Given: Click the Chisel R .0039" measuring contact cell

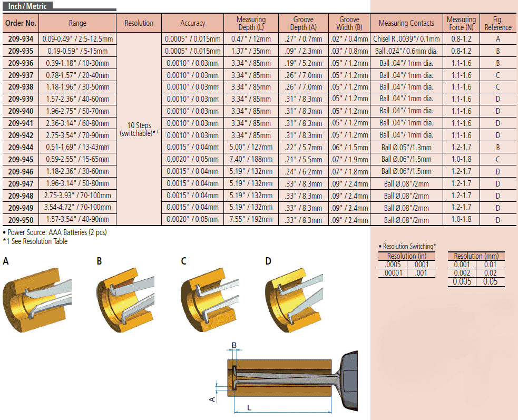Looking at the screenshot, I should click(406, 39).
